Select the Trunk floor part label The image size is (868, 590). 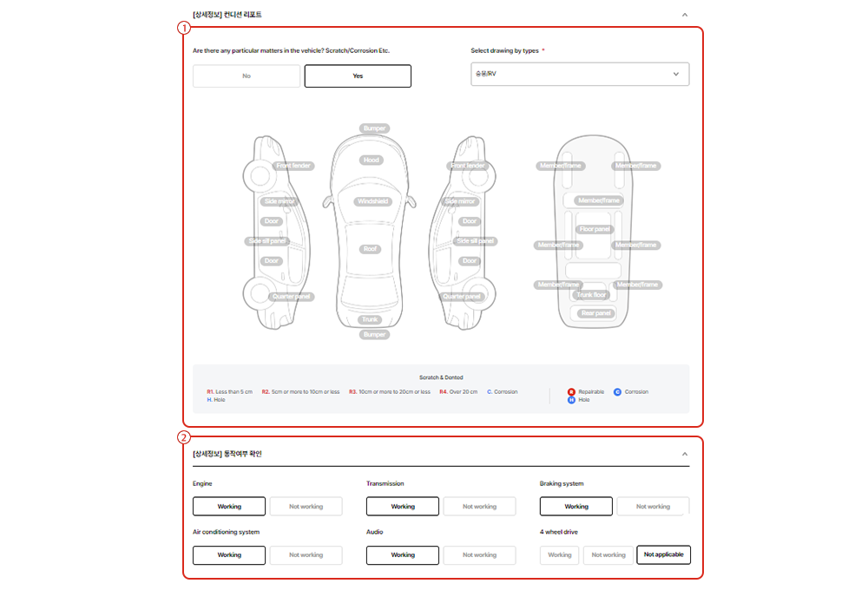(x=591, y=295)
